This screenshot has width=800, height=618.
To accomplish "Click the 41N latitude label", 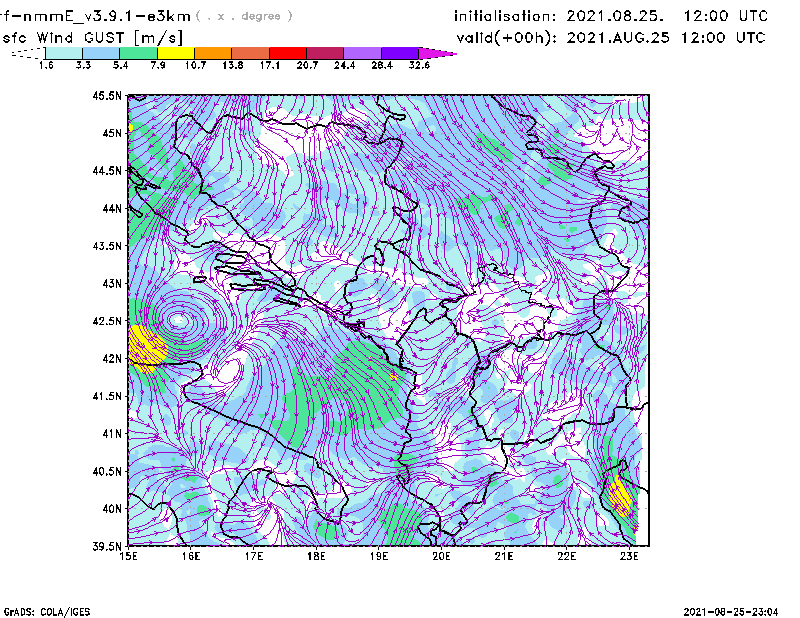I will pos(112,434).
